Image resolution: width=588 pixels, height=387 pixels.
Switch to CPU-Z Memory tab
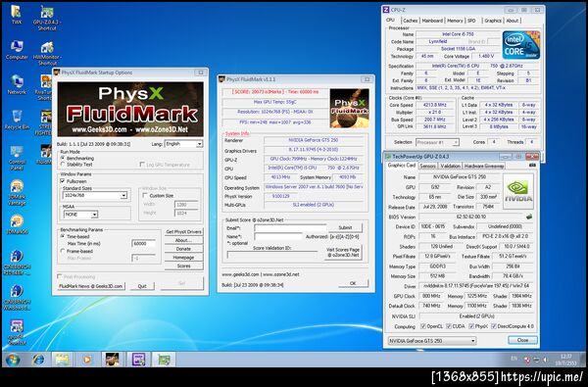click(x=455, y=21)
